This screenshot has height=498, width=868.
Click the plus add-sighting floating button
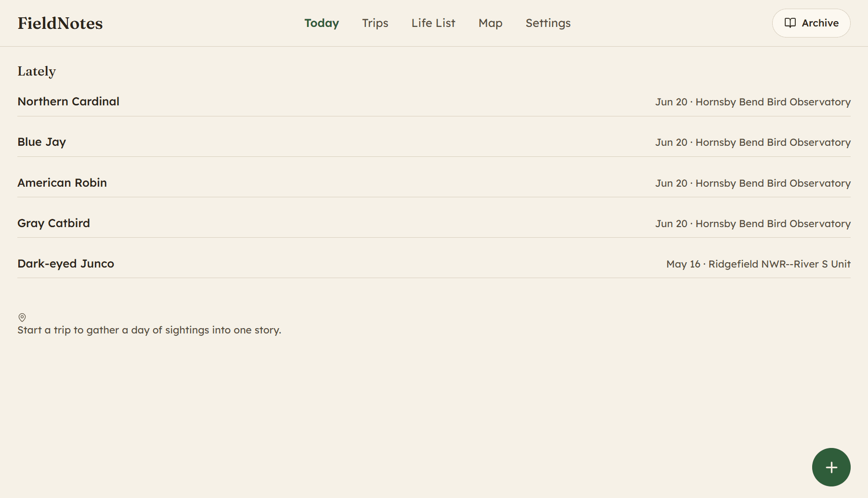click(x=831, y=467)
